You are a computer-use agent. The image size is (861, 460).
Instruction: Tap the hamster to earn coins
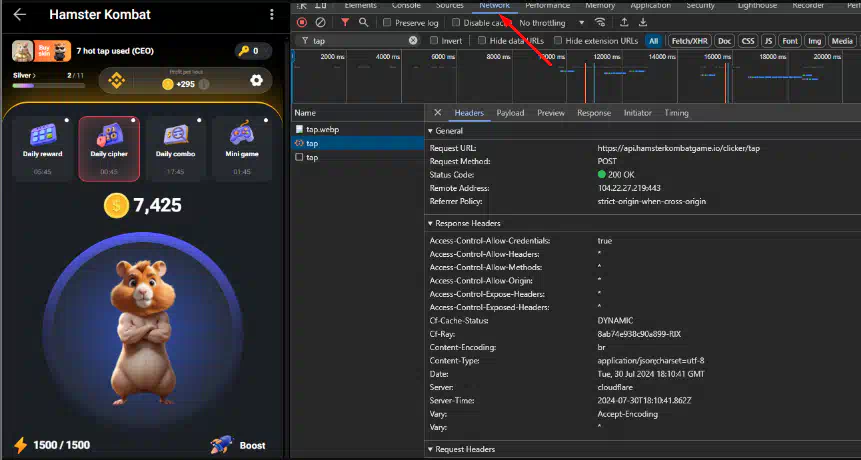143,332
